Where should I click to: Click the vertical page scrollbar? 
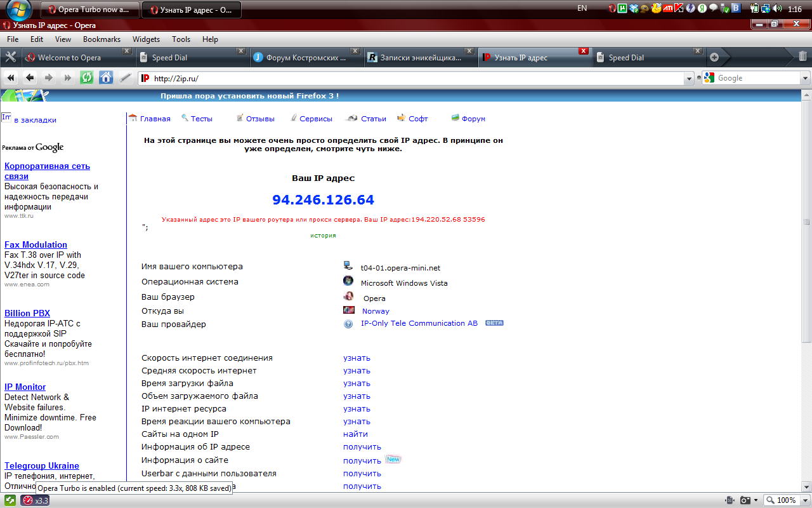pyautogui.click(x=806, y=222)
